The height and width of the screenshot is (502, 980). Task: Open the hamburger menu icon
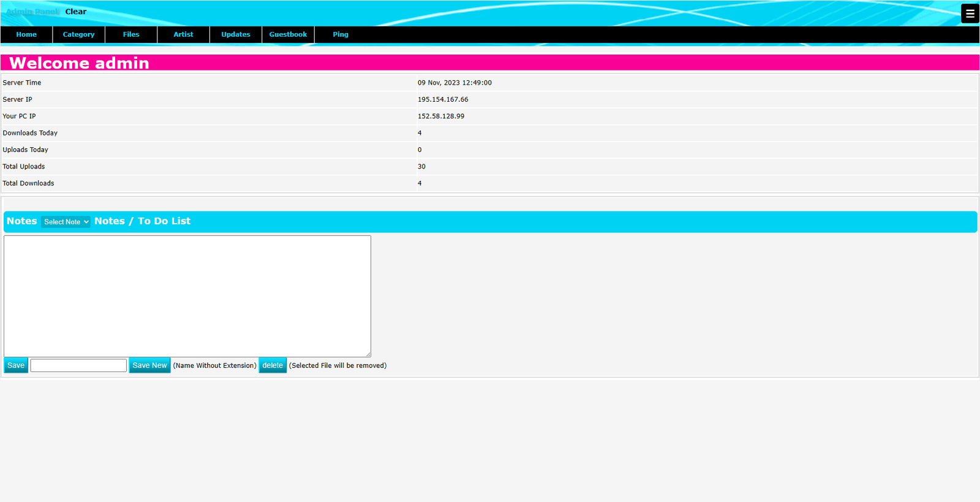pos(970,13)
